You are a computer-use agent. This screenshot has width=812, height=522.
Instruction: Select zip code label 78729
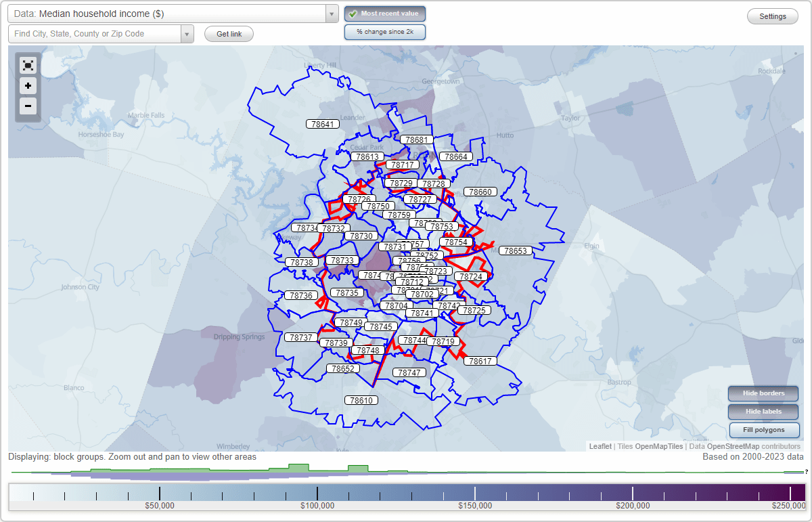(400, 183)
